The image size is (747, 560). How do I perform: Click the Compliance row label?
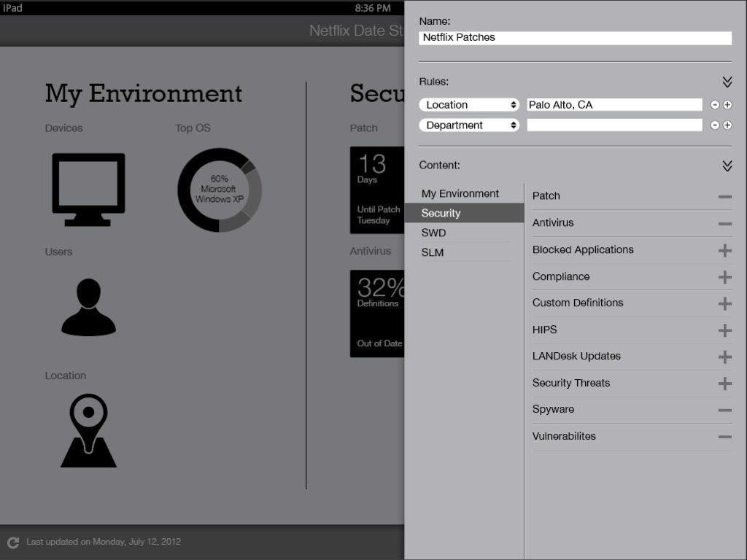click(561, 276)
